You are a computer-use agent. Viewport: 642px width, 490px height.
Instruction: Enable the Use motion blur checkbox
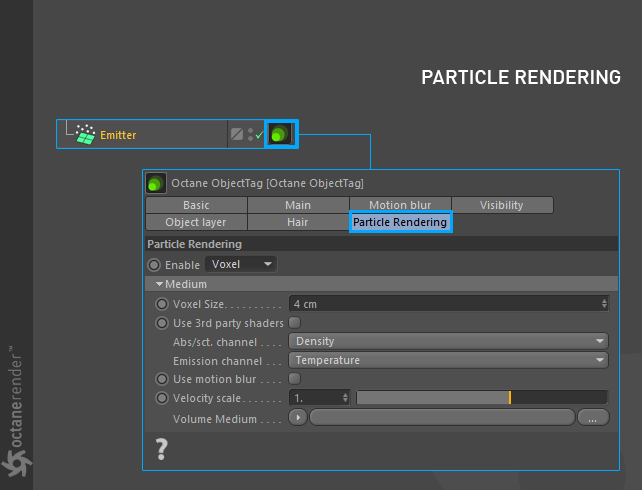pos(294,379)
